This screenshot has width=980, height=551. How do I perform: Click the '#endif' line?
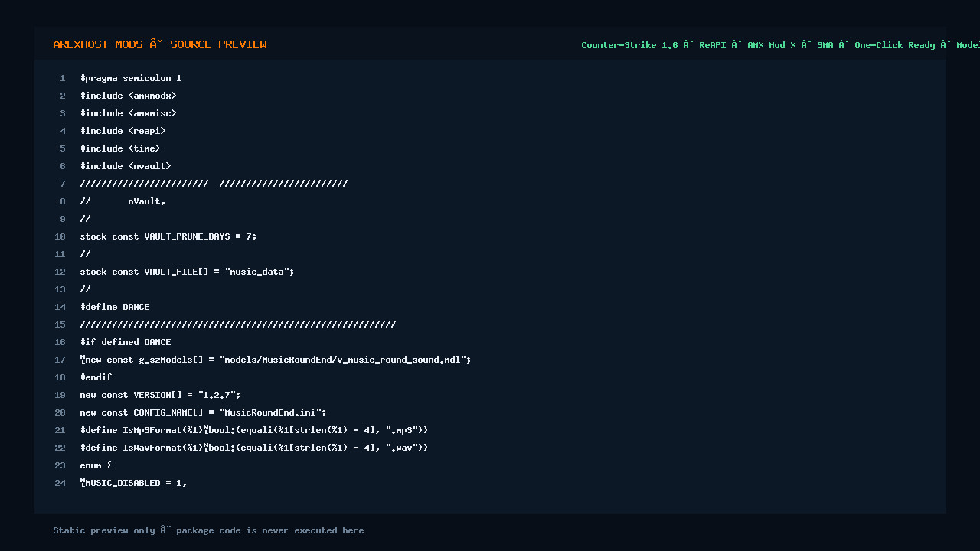point(96,377)
